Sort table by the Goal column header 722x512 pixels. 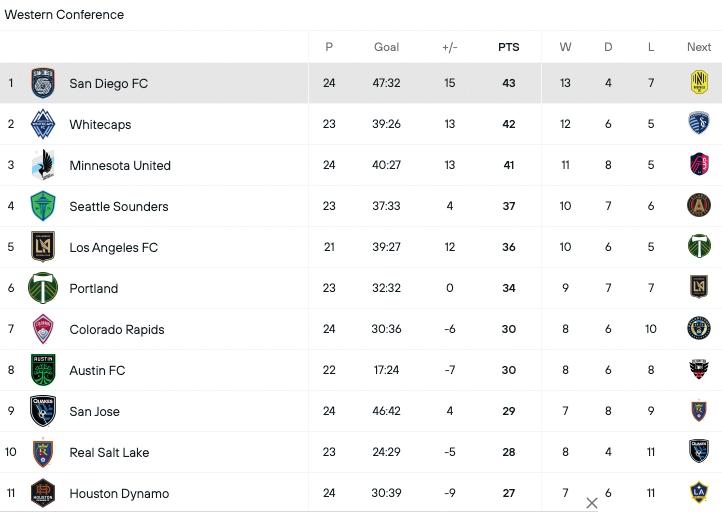pos(387,47)
